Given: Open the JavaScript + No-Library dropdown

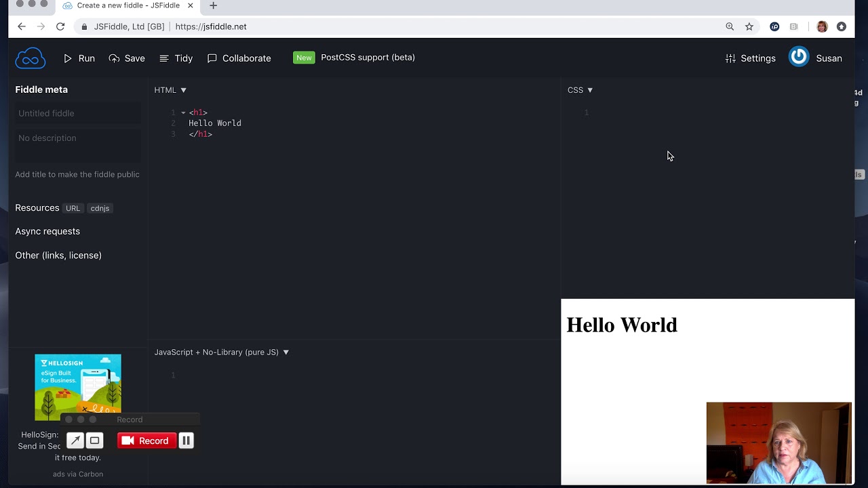Looking at the screenshot, I should [x=222, y=352].
